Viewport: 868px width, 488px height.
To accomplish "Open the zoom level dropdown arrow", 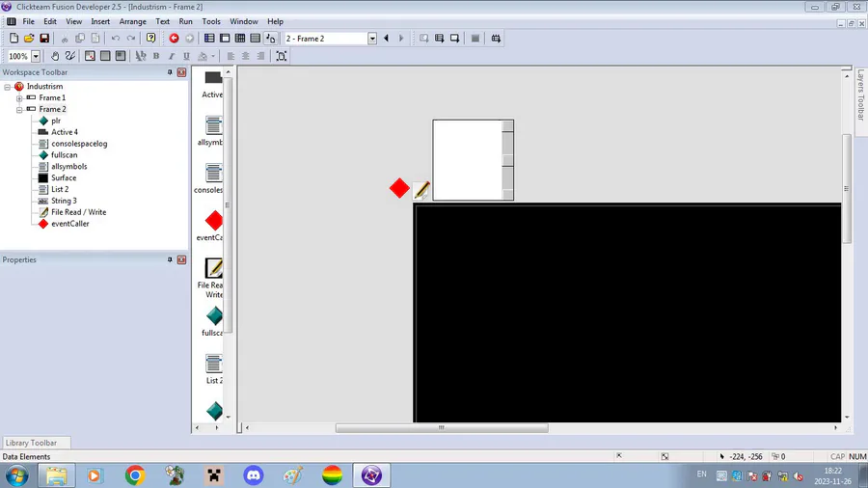I will coord(36,56).
